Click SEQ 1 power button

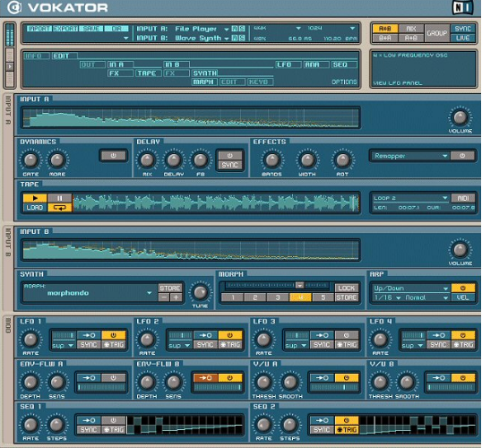coord(114,420)
